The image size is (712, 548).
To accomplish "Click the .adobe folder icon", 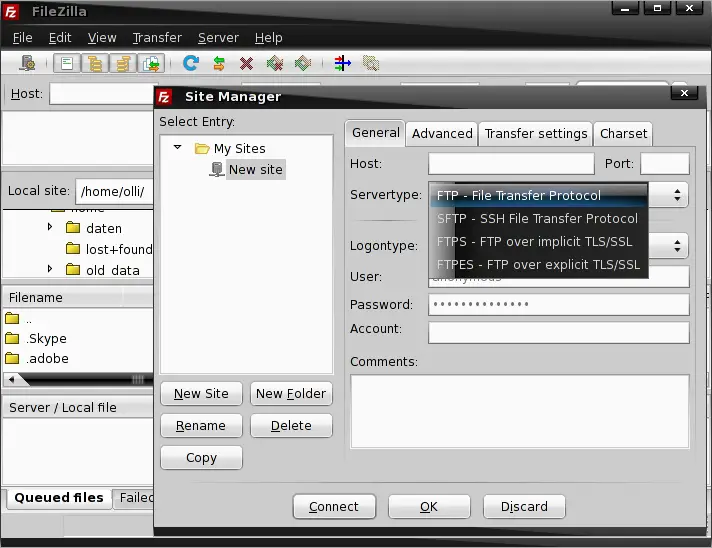I will [12, 358].
